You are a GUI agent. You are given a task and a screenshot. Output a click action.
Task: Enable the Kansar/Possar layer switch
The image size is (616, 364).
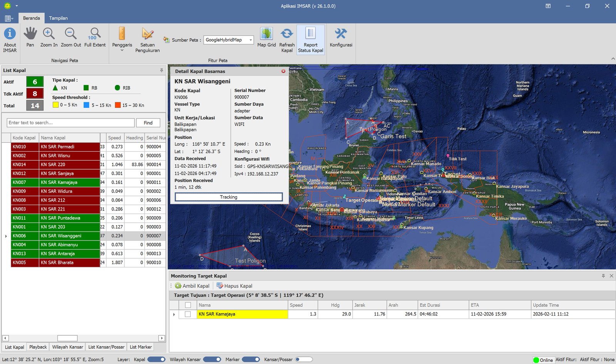304,359
